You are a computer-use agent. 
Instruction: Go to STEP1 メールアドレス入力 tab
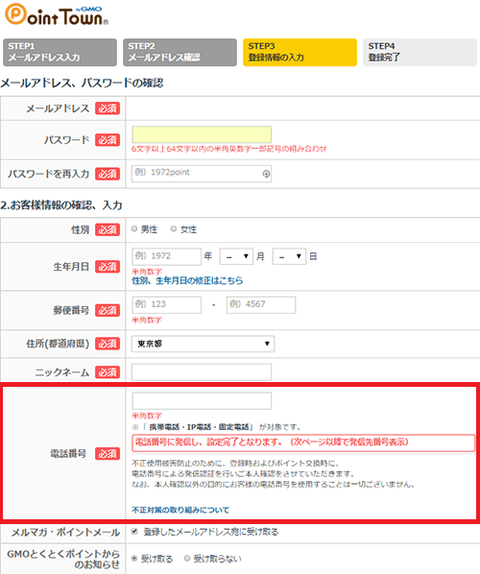point(60,52)
